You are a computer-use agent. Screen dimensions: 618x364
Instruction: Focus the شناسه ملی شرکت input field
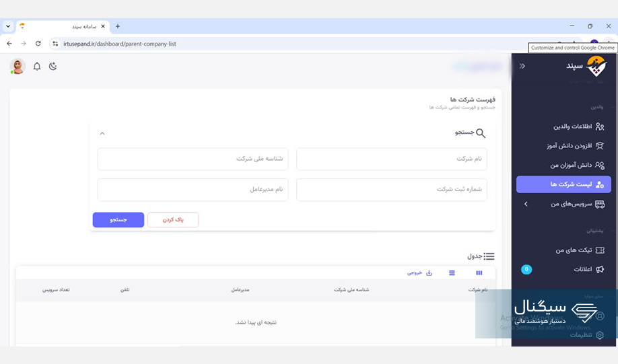[193, 159]
